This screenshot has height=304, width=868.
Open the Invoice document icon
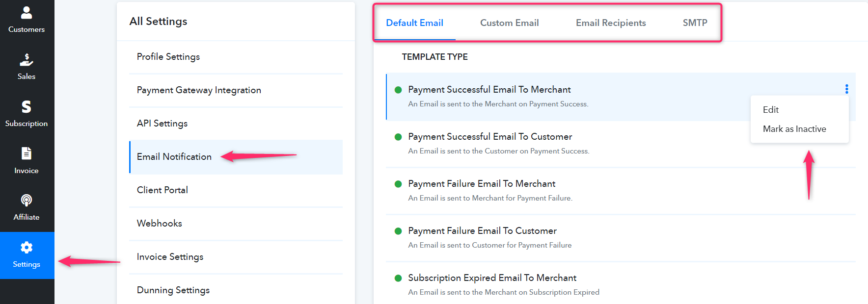(27, 153)
